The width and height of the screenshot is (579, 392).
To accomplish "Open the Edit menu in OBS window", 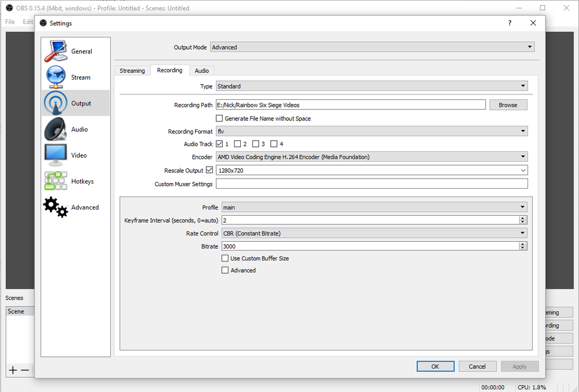I will [28, 22].
